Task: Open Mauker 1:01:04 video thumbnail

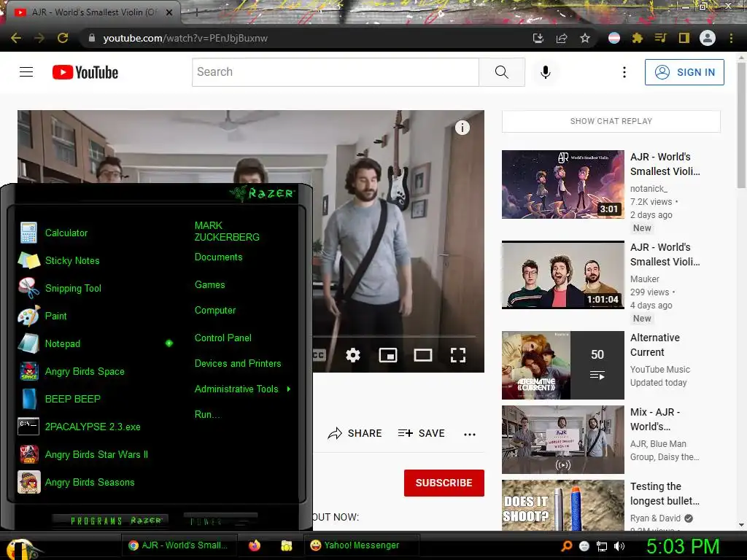Action: 562,275
